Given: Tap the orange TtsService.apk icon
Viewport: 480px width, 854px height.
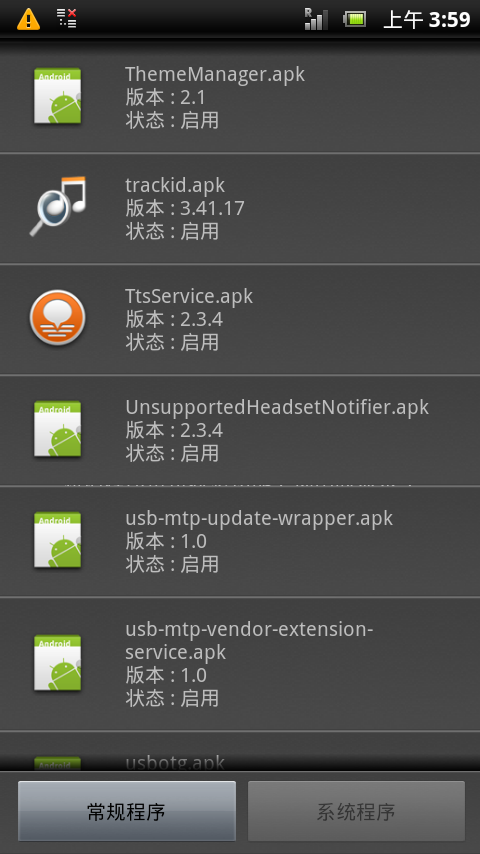Looking at the screenshot, I should pos(57,318).
